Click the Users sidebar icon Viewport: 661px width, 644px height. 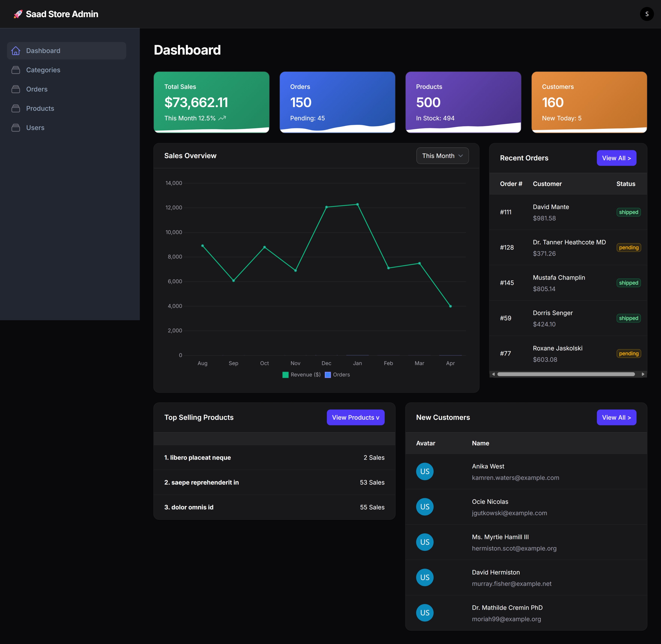[x=16, y=128]
